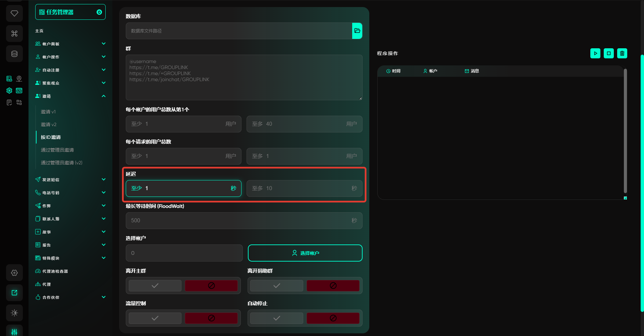Click the trash icon to clear log

pyautogui.click(x=622, y=53)
